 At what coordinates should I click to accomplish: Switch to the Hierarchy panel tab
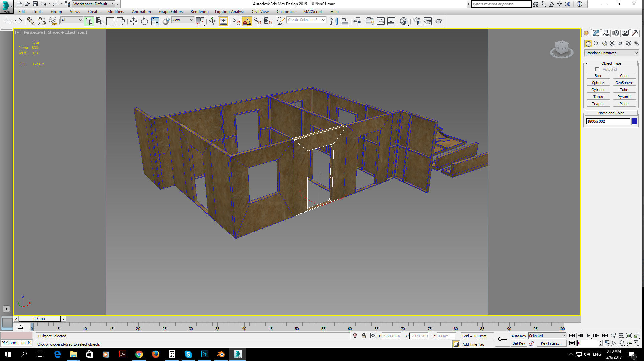coord(606,33)
